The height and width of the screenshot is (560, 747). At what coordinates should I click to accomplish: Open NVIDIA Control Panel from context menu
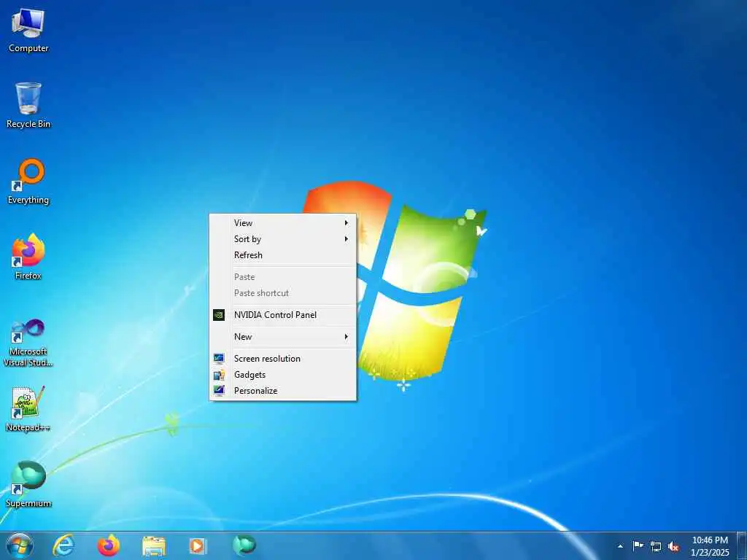[x=283, y=315]
